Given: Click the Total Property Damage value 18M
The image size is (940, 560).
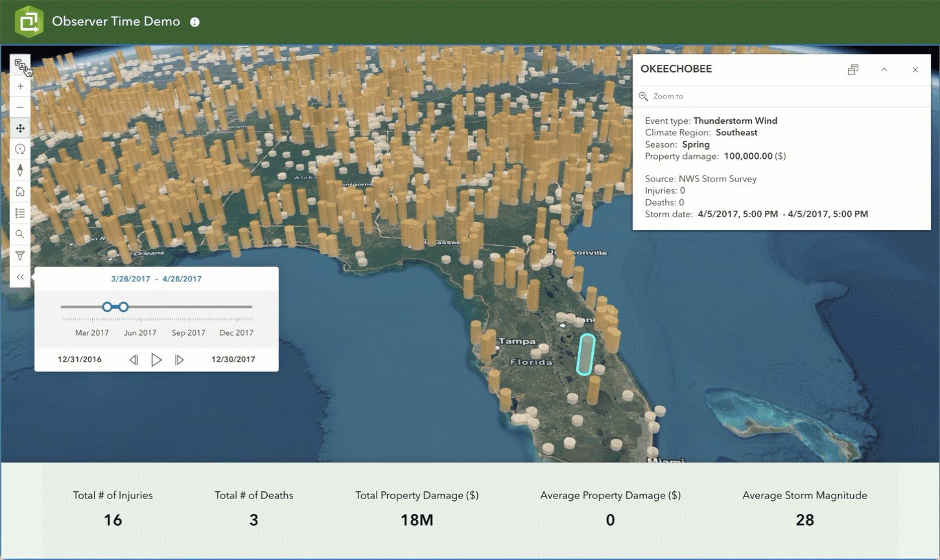Looking at the screenshot, I should tap(417, 520).
